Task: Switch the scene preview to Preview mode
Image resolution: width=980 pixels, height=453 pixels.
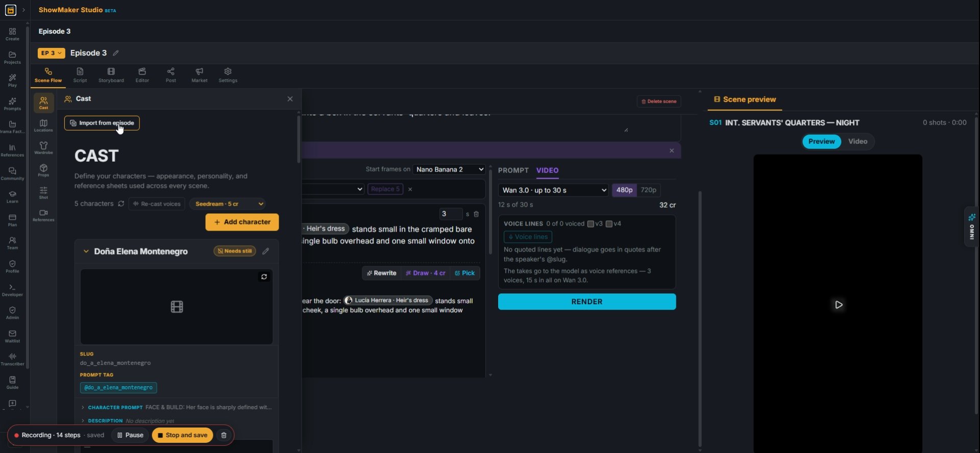Action: point(821,141)
